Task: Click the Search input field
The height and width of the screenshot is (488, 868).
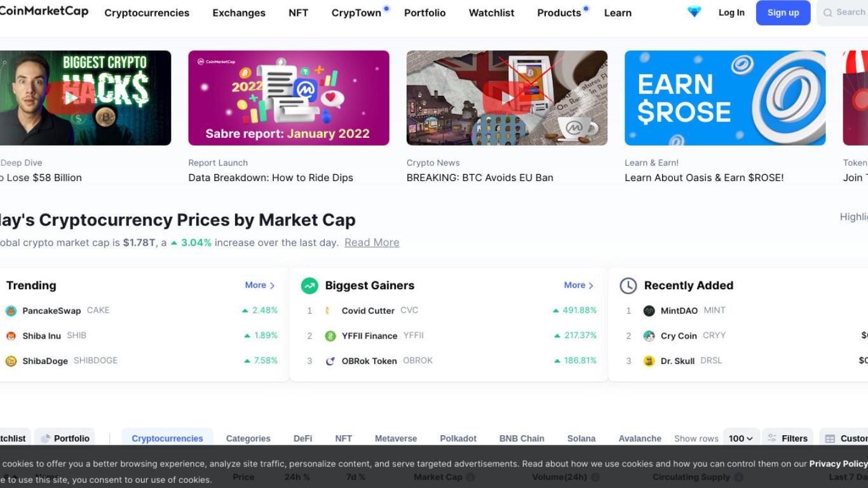Action: (x=843, y=13)
